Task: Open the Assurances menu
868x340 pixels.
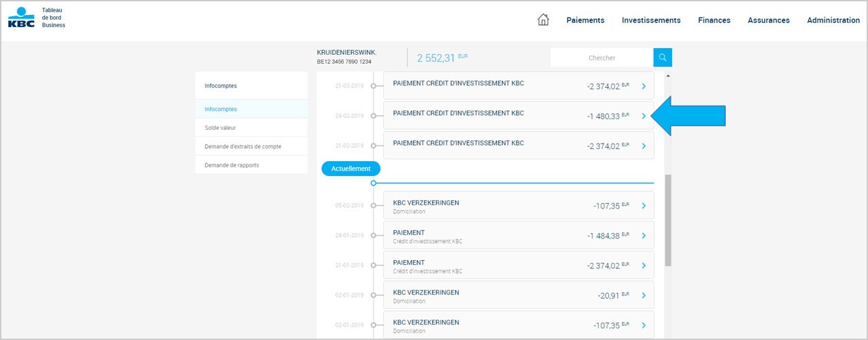Action: (768, 20)
